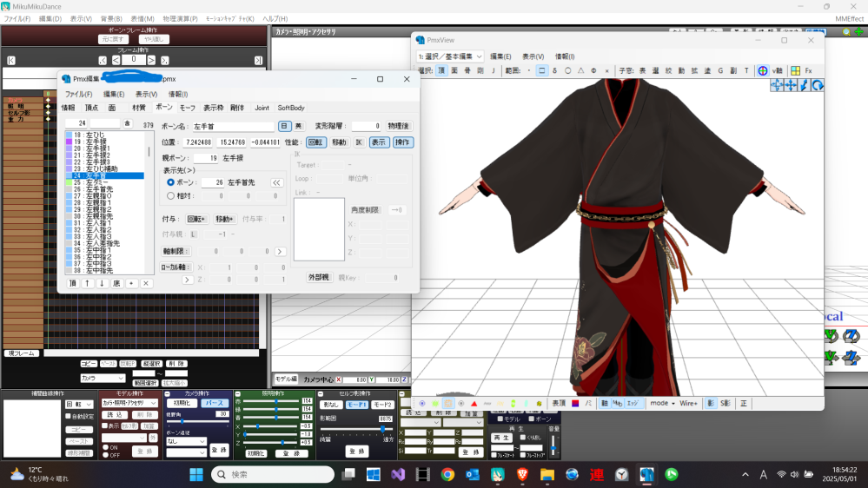Switch to Joint tab in Pmx editor
Viewport: 868px width, 488px height.
(x=262, y=108)
